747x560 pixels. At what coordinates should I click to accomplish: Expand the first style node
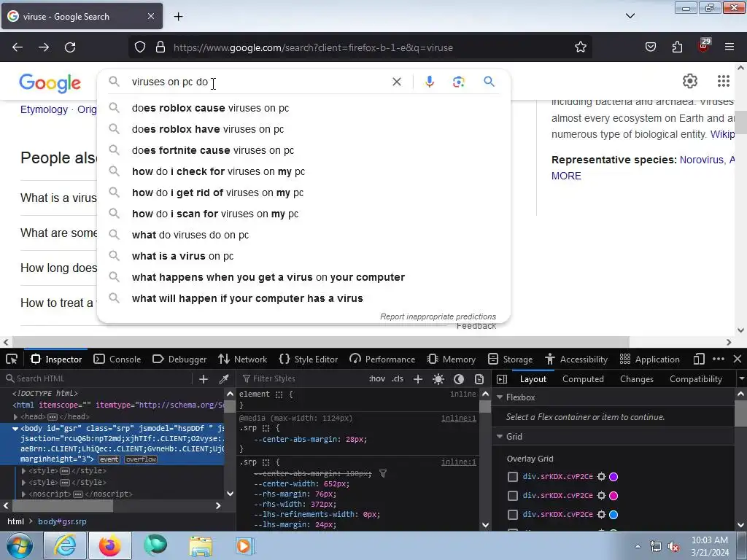(23, 470)
